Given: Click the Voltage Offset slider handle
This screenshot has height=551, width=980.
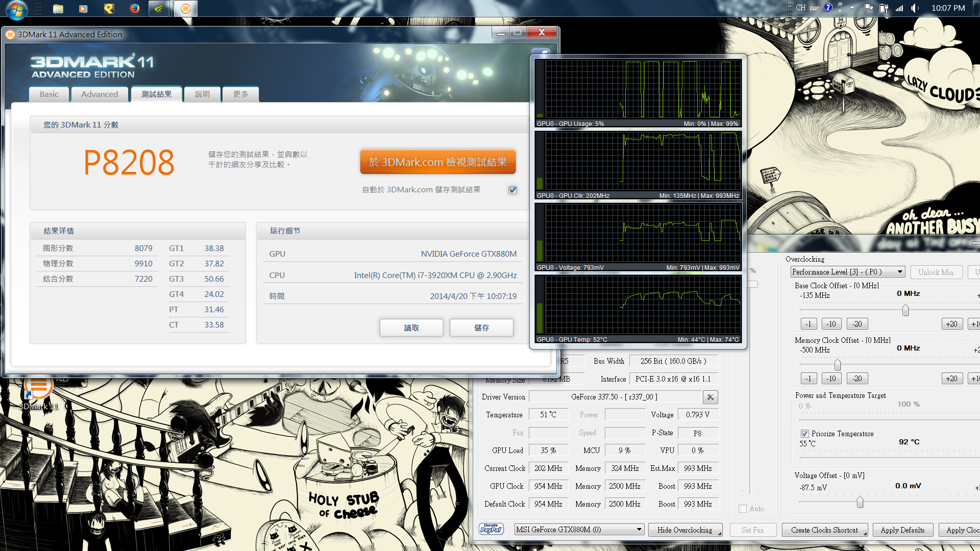Looking at the screenshot, I should click(860, 503).
